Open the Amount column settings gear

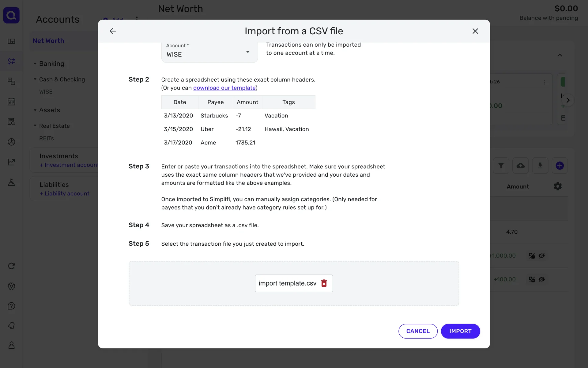pyautogui.click(x=558, y=186)
